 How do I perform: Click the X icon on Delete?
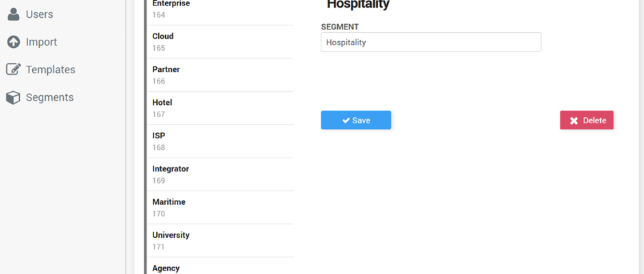[x=574, y=121]
